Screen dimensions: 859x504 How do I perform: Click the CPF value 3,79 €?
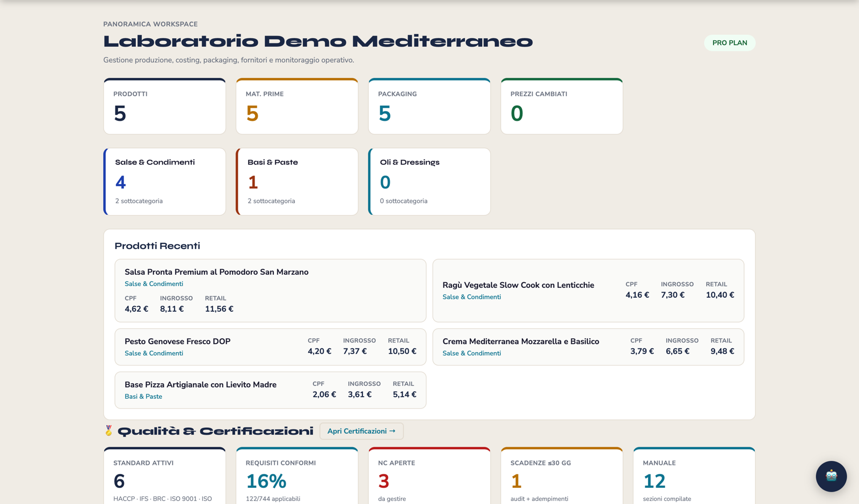point(642,352)
